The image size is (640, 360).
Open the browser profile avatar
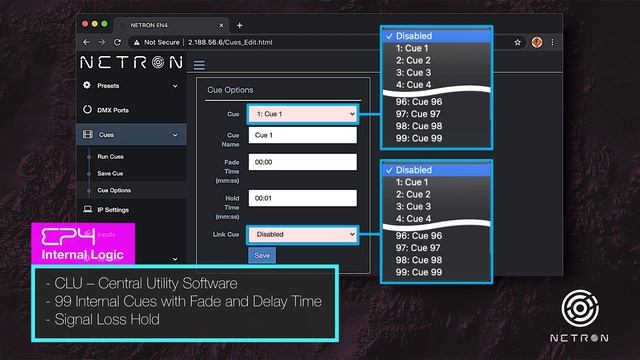pyautogui.click(x=537, y=42)
